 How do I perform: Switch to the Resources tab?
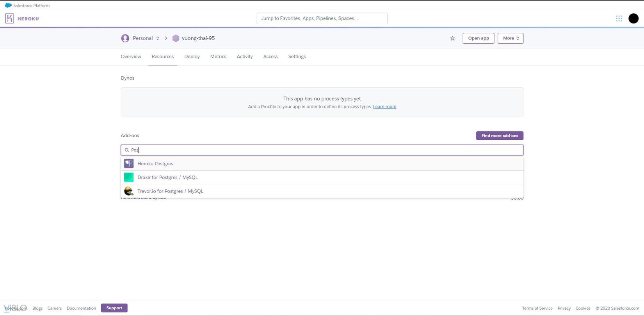coord(163,57)
